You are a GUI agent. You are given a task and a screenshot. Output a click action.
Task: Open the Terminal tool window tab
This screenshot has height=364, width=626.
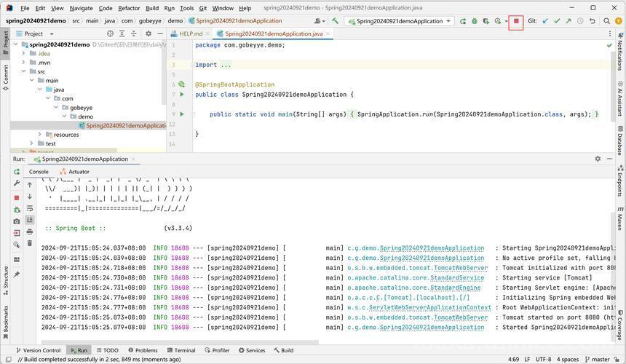click(x=181, y=350)
